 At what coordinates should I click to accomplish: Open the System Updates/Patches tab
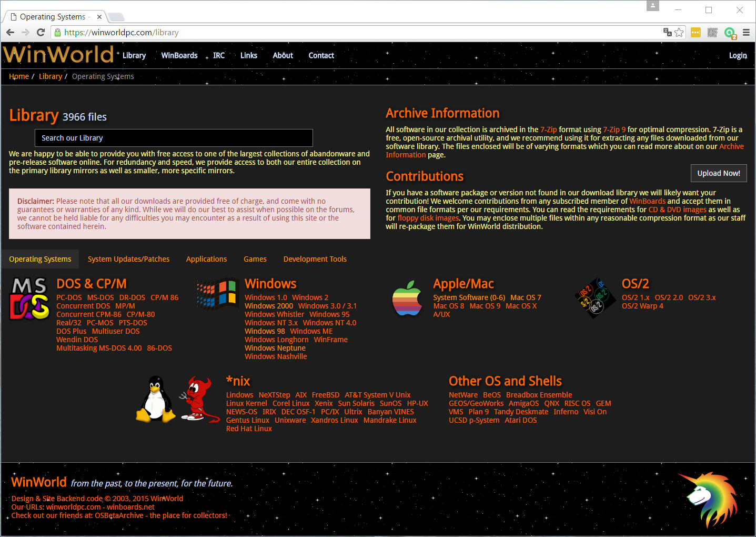[128, 258]
